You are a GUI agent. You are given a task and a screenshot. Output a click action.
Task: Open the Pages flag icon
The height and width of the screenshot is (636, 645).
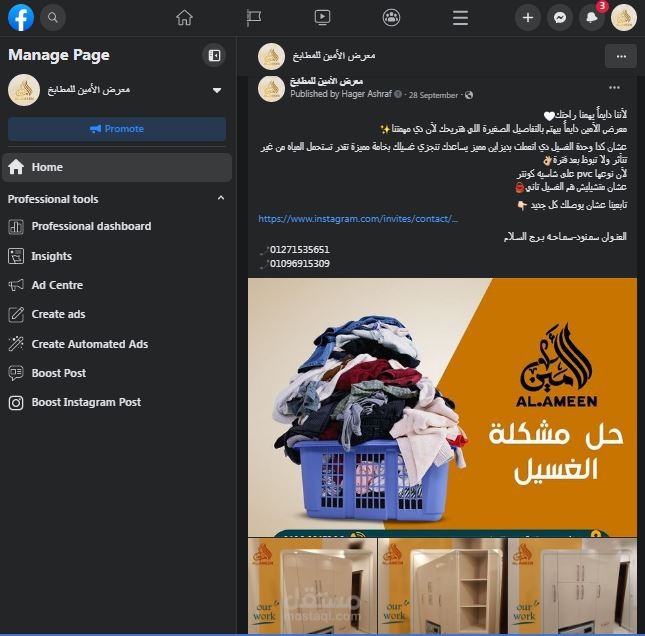[253, 18]
